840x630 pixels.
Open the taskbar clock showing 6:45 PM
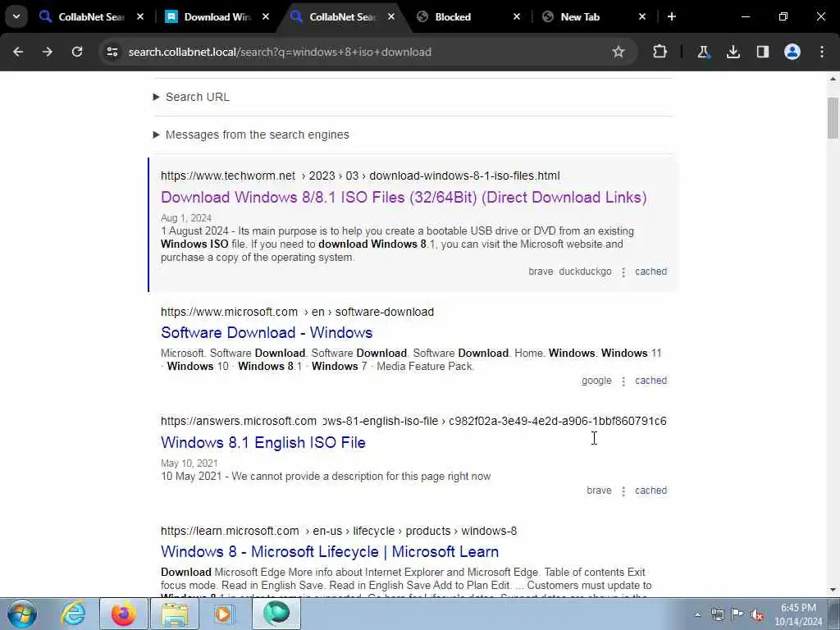click(798, 614)
